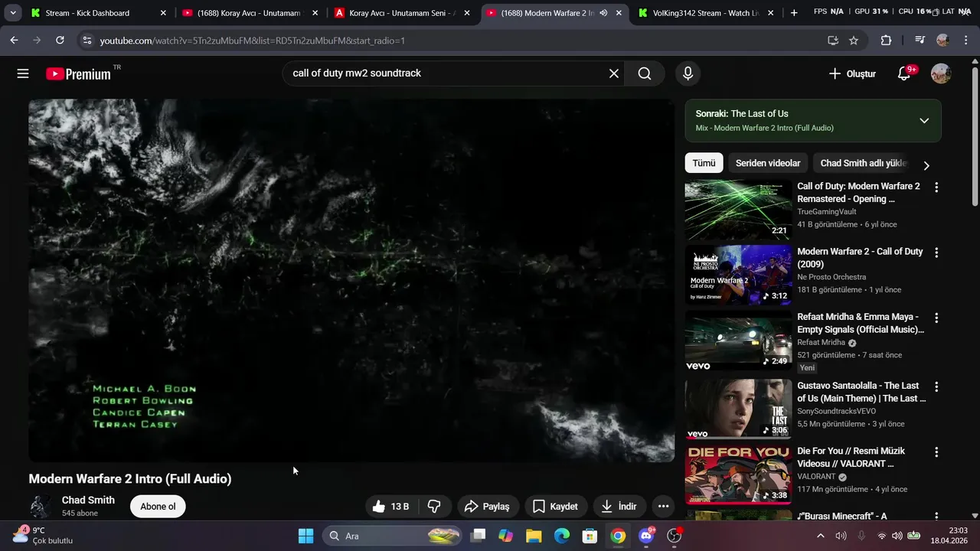The height and width of the screenshot is (551, 980).
Task: Open options for Die For You video
Action: (936, 452)
